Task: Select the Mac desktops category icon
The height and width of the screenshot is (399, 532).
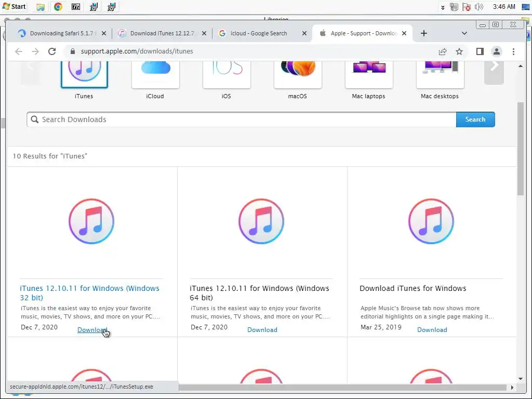Action: 440,74
